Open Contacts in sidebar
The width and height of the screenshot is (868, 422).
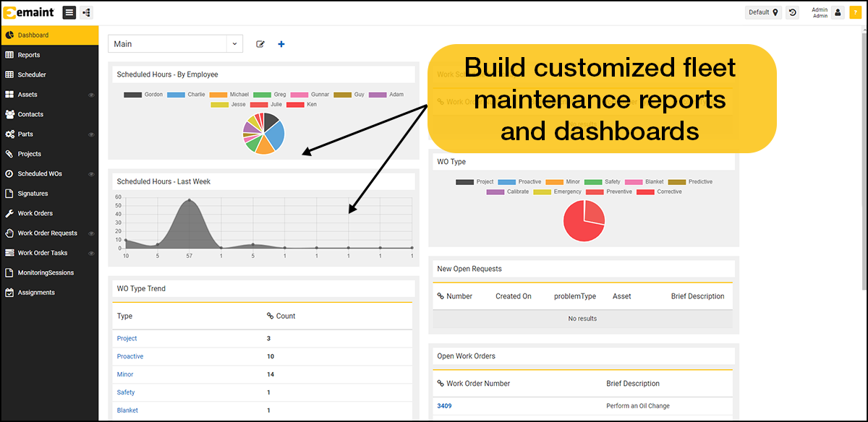[x=49, y=114]
